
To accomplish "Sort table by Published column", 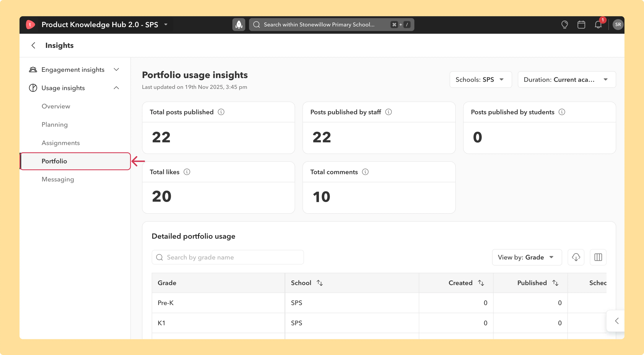I will pyautogui.click(x=555, y=283).
